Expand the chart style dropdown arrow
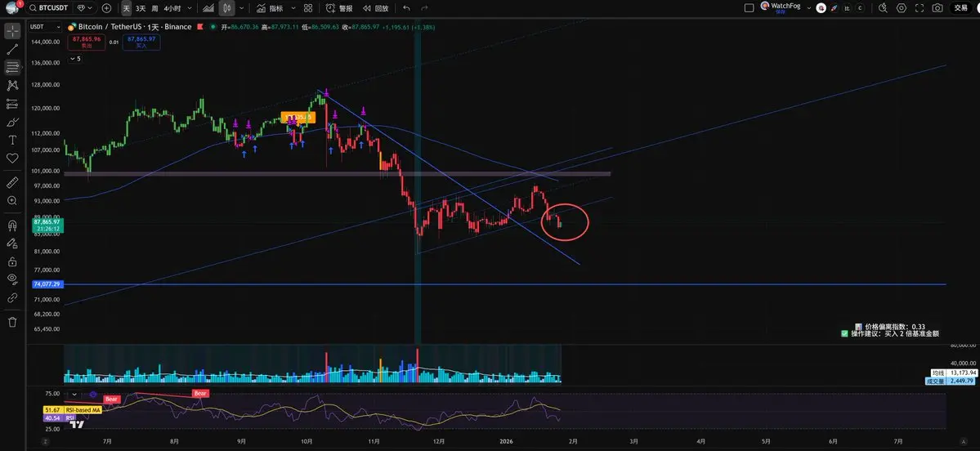980x451 pixels. [241, 8]
